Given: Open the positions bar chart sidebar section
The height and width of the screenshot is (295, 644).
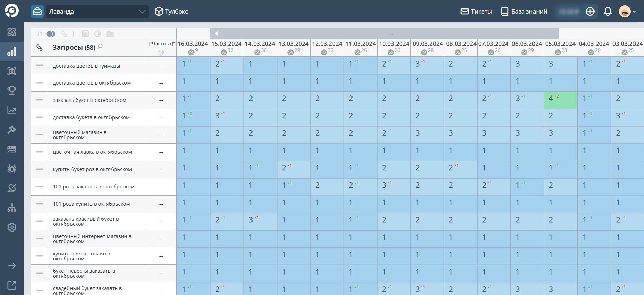Looking at the screenshot, I should click(12, 52).
